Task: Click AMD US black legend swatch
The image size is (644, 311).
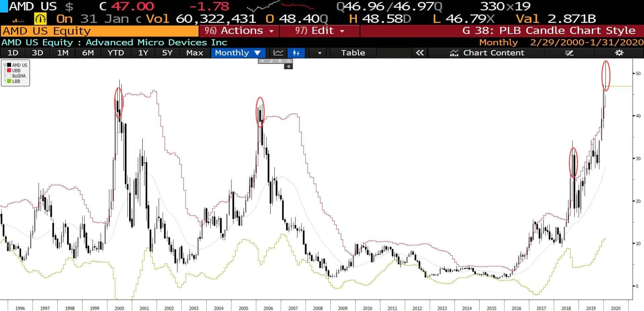Action: 9,65
